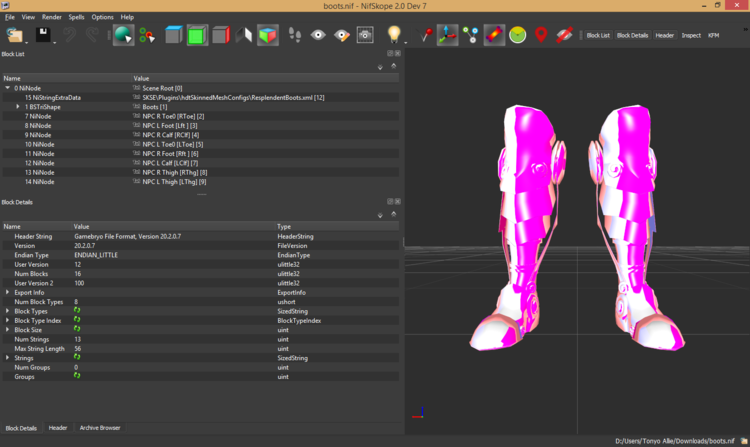Click the eye with pencil icon
The height and width of the screenshot is (447, 750).
click(342, 35)
